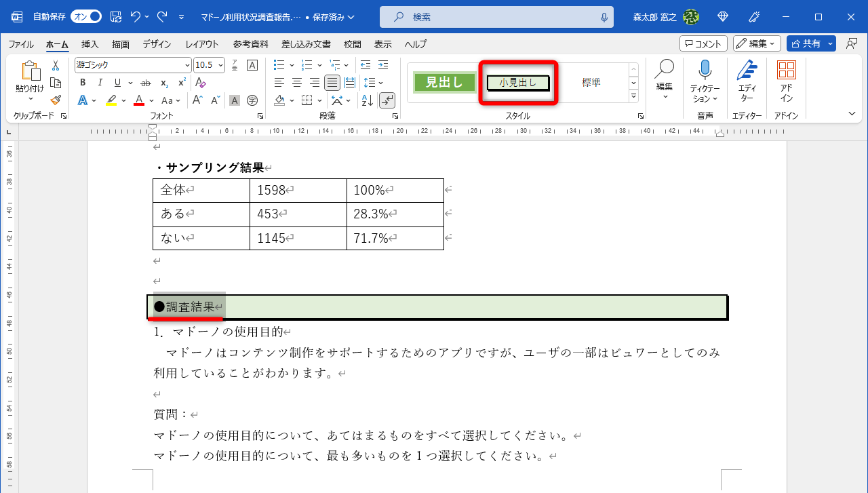
Task: Switch to the Design (デザイン) tab
Action: click(x=157, y=44)
